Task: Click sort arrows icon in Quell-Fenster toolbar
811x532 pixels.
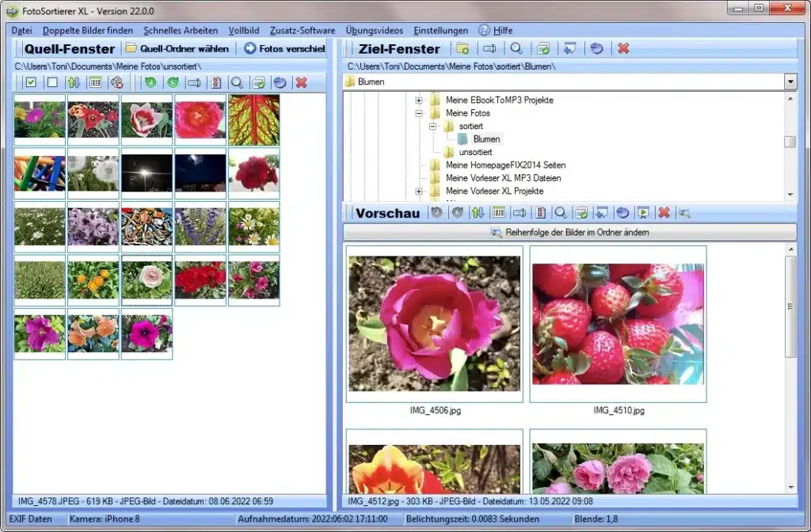Action: tap(74, 82)
